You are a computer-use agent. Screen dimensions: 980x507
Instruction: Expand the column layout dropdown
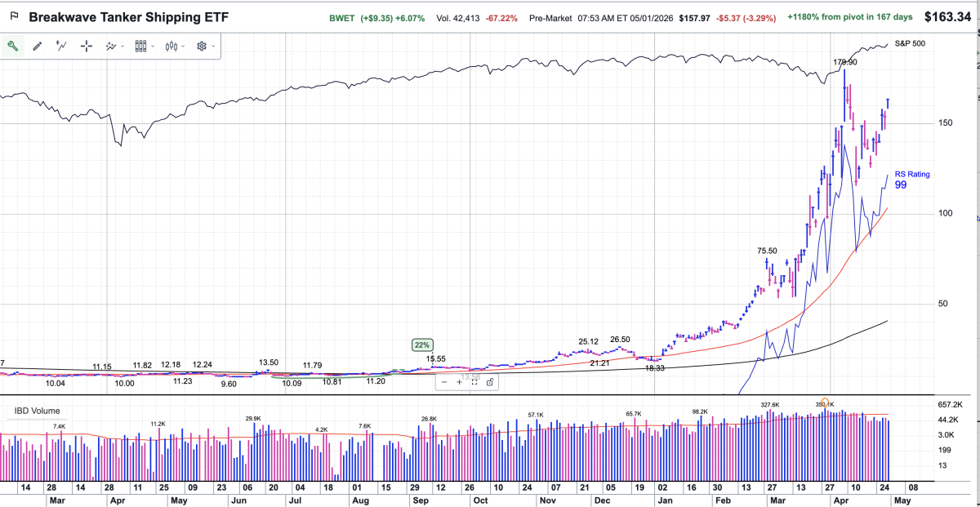click(145, 47)
